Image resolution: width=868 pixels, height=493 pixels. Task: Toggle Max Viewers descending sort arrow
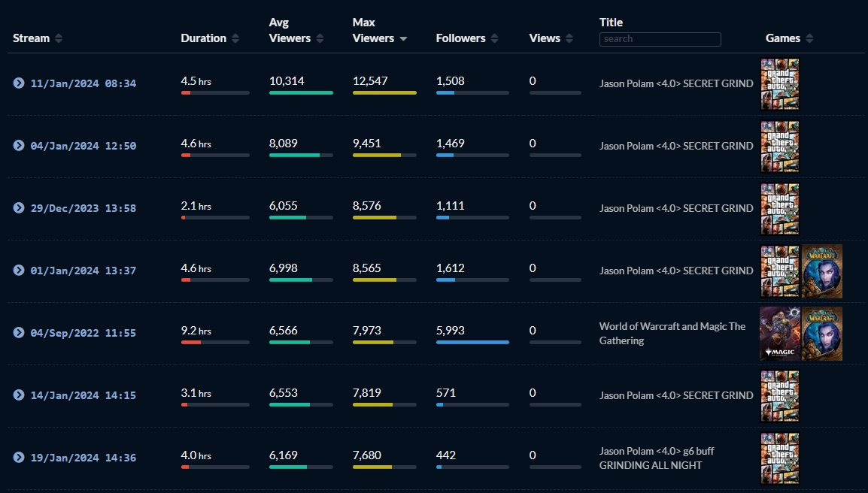tap(404, 39)
